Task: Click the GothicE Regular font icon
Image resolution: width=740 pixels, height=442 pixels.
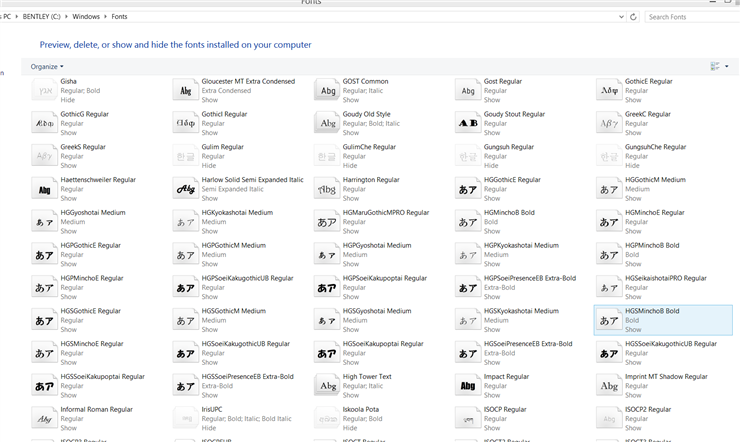Action: 609,90
